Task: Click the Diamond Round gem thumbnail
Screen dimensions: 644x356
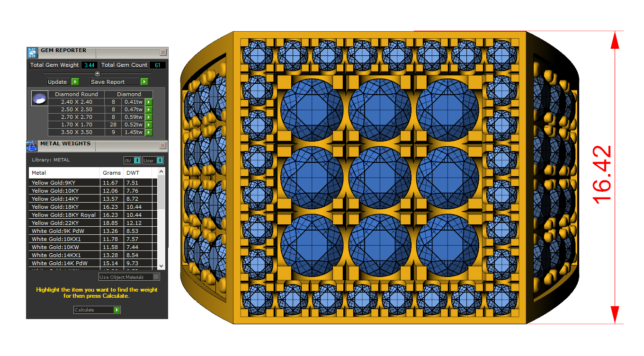Action: pyautogui.click(x=39, y=98)
